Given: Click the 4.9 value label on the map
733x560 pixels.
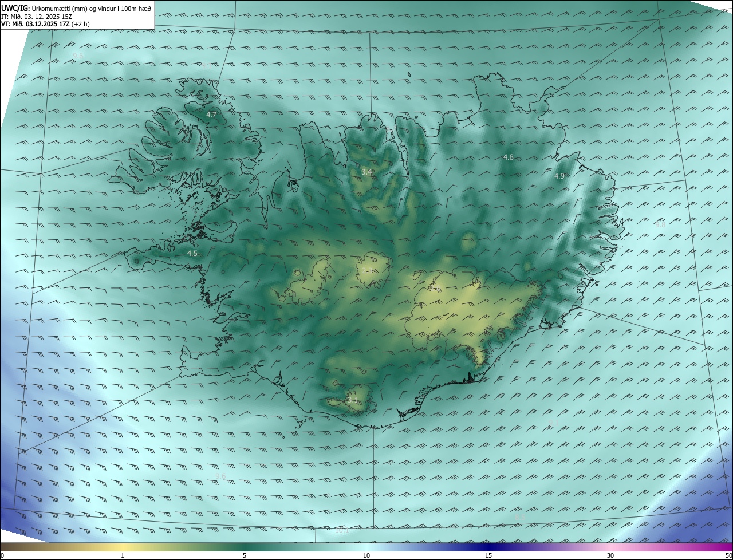Looking at the screenshot, I should pos(559,176).
